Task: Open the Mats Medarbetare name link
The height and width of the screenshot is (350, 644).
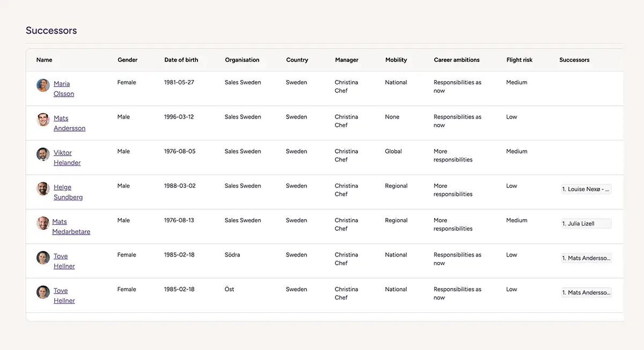Action: click(71, 227)
